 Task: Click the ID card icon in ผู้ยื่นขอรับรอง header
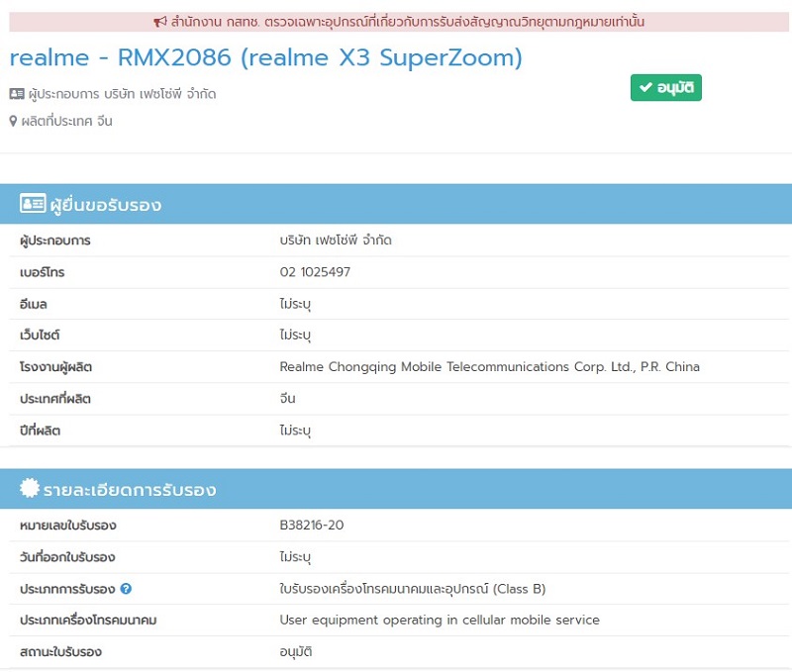pos(33,203)
